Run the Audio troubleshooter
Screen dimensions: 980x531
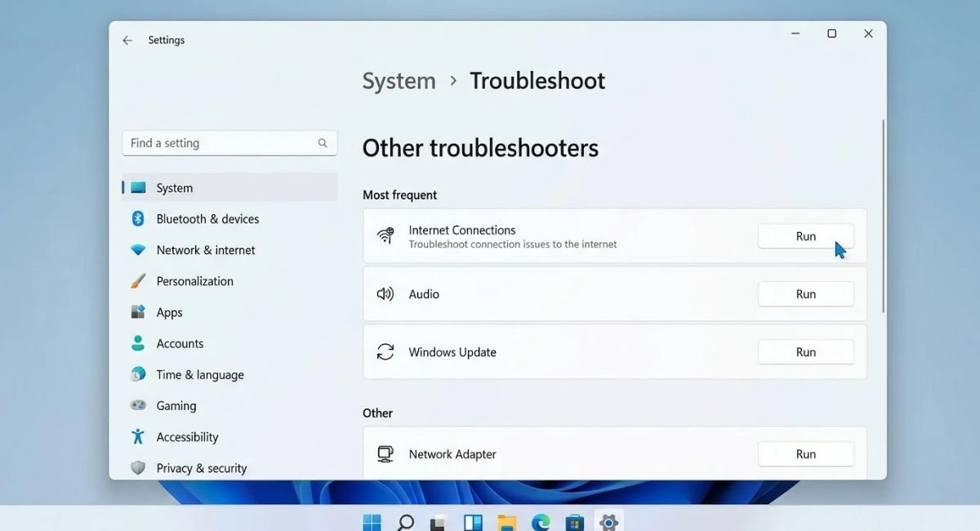click(x=806, y=294)
